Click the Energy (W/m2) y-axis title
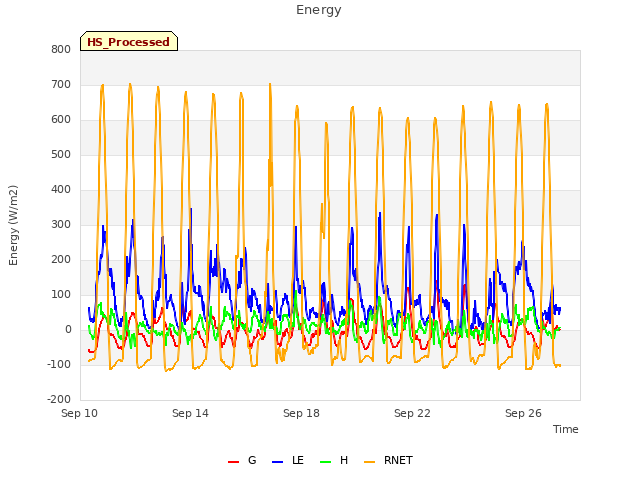 point(13,225)
